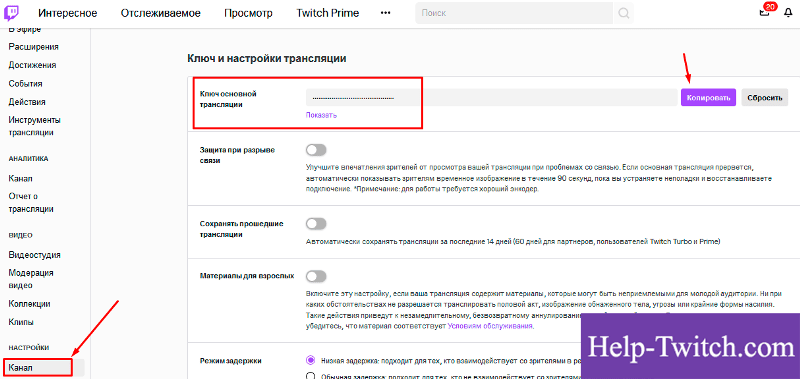This screenshot has height=379, width=800.
Task: Click the search magnifier icon
Action: [x=623, y=13]
